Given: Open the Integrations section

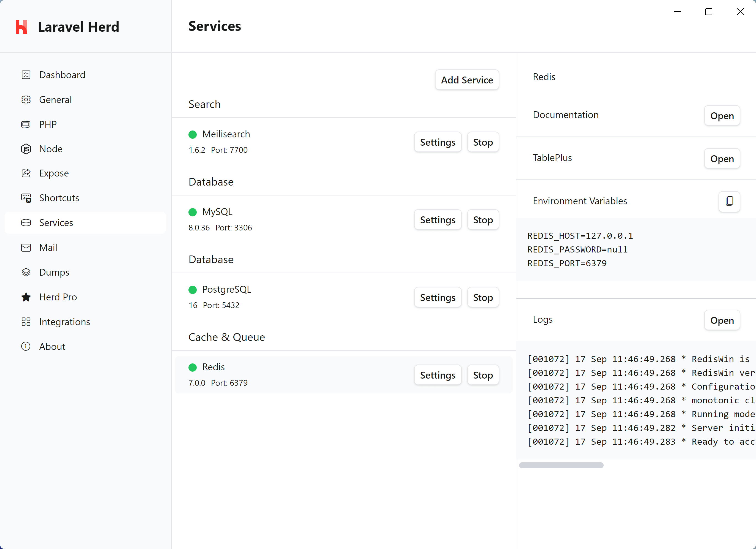Looking at the screenshot, I should (x=65, y=322).
